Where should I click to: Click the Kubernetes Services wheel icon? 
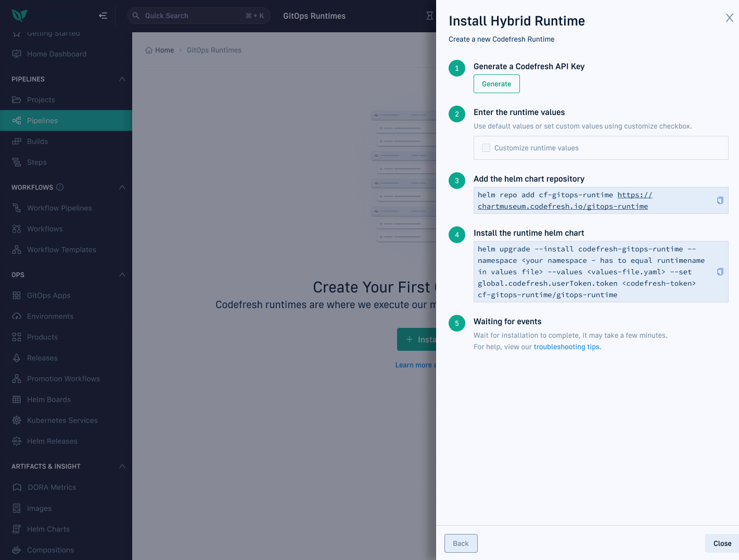coord(17,421)
